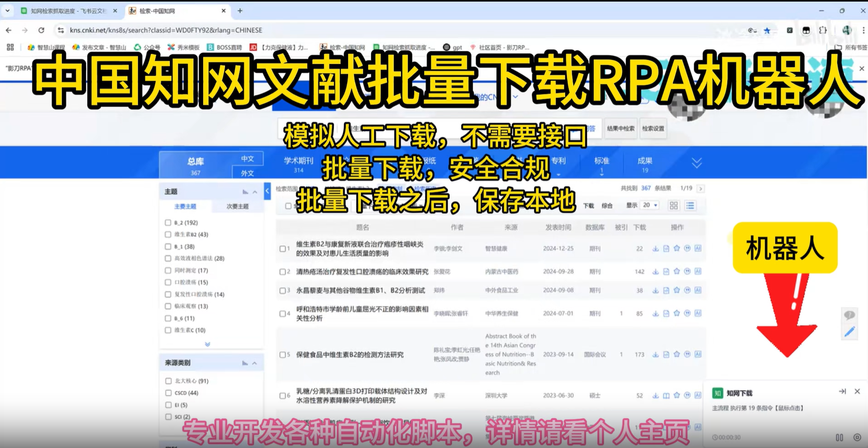This screenshot has width=868, height=448.
Task: Open HTML reader for 清热疮汤 article
Action: 666,271
